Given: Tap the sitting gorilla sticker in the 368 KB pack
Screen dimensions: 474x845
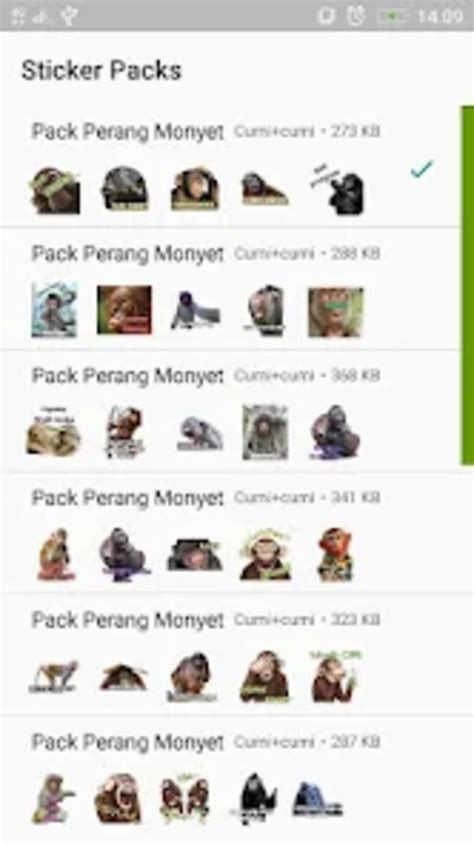Looking at the screenshot, I should tap(335, 432).
